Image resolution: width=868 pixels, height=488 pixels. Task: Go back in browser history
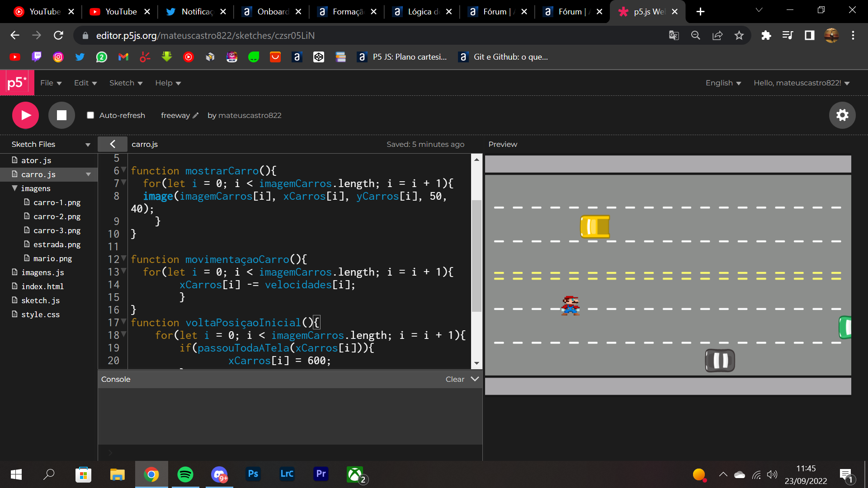15,35
